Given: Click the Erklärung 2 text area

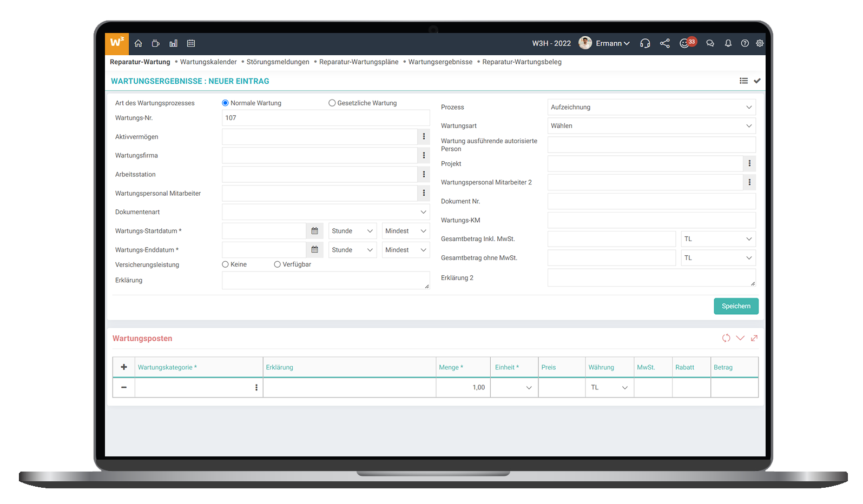Looking at the screenshot, I should (x=651, y=277).
